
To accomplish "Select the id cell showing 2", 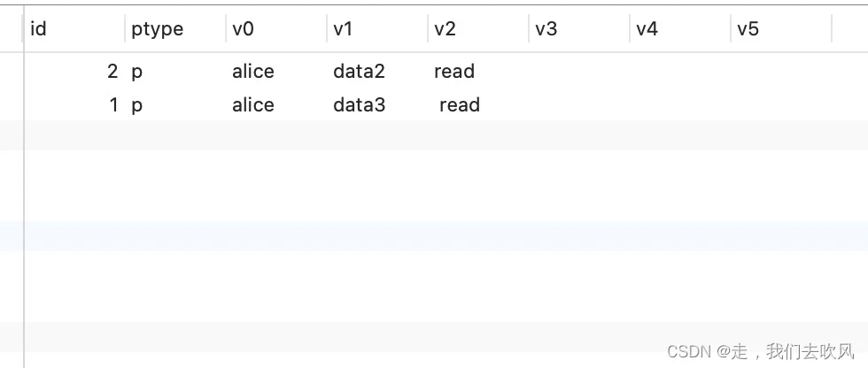I will click(74, 72).
